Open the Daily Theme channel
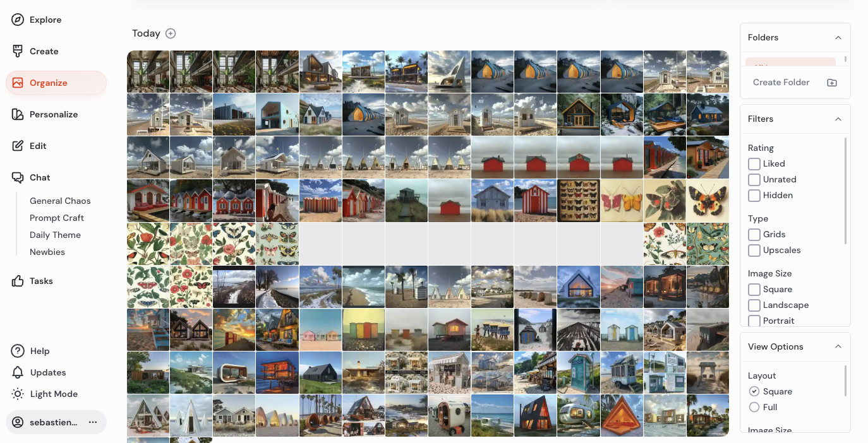Image resolution: width=868 pixels, height=443 pixels. coord(55,235)
